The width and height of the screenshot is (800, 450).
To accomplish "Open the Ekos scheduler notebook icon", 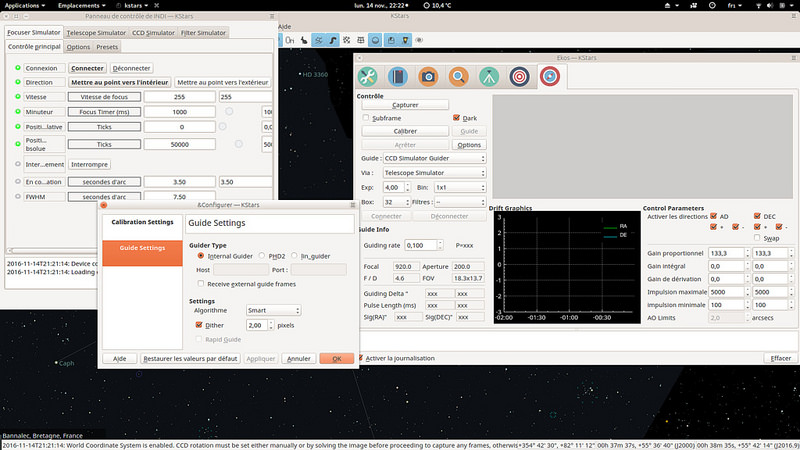I will tap(397, 76).
